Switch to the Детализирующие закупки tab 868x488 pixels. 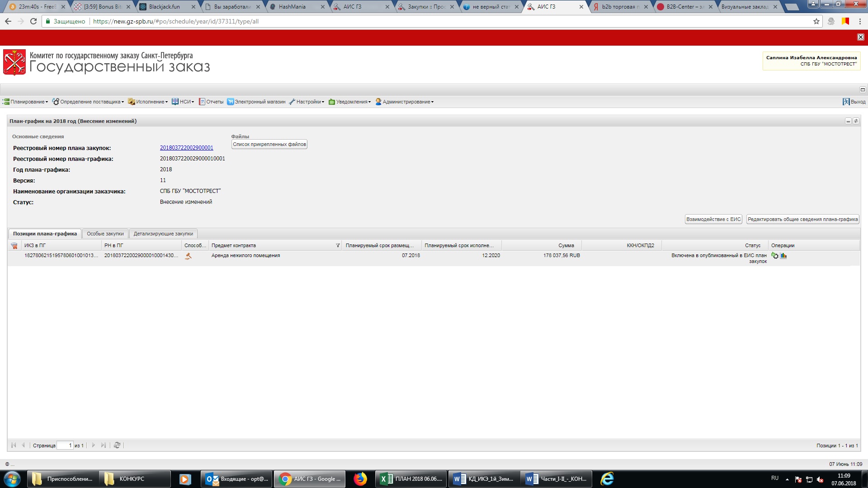[163, 234]
